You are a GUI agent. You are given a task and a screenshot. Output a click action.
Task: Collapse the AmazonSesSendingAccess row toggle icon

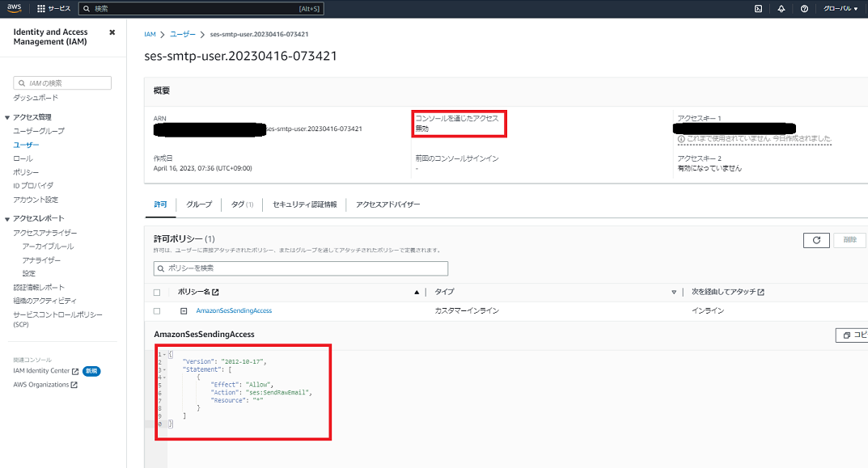coord(184,311)
